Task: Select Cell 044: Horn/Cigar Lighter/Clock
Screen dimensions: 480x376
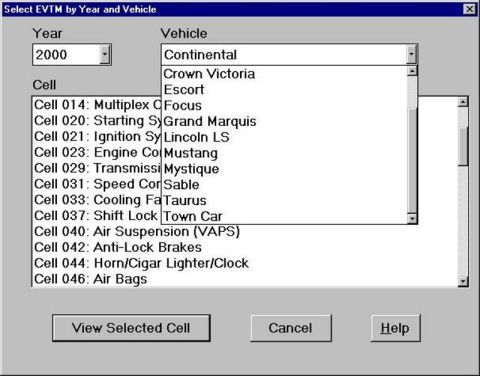Action: [x=245, y=263]
